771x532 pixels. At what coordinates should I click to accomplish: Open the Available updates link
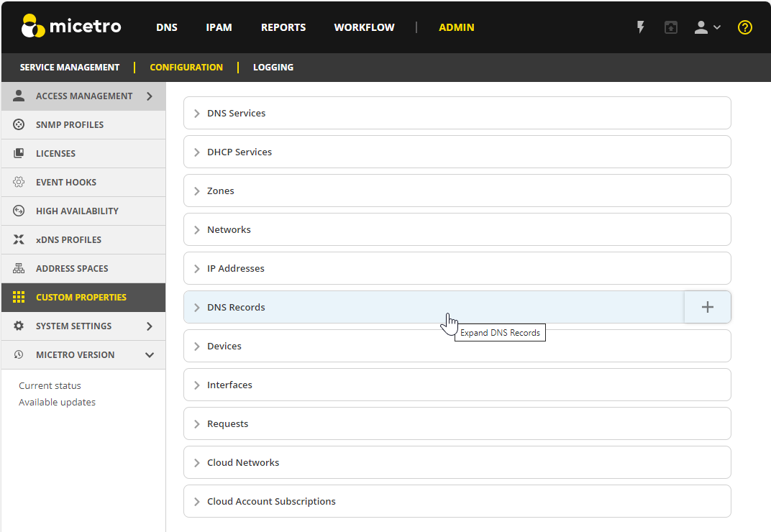[x=57, y=402]
